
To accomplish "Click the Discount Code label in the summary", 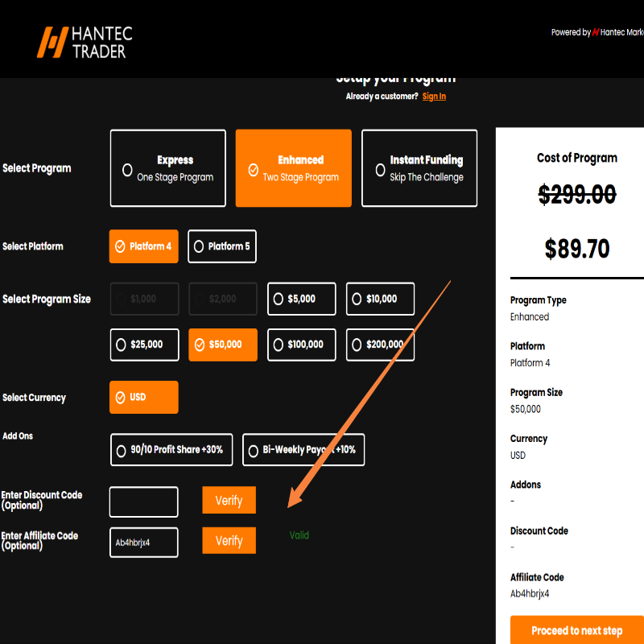I will point(539,531).
